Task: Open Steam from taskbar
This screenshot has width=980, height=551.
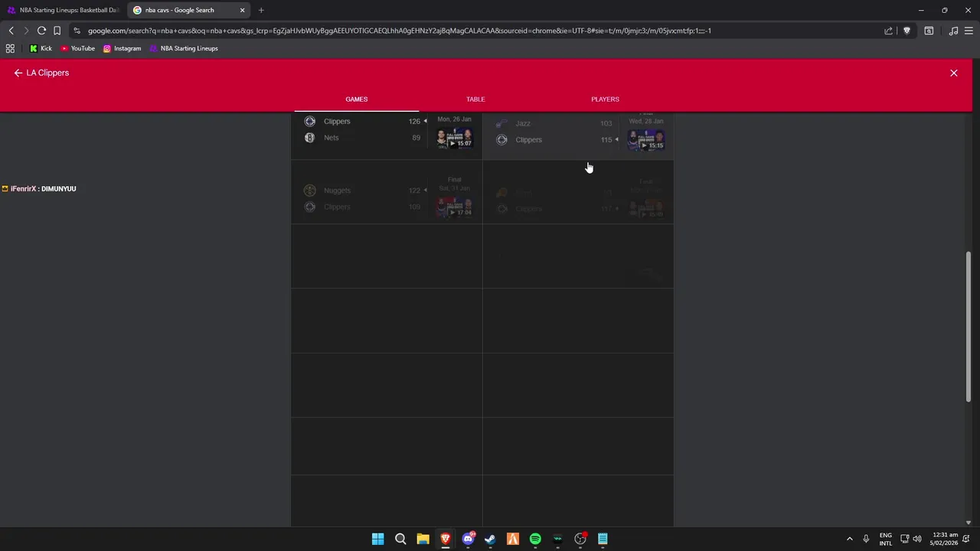Action: (490, 539)
